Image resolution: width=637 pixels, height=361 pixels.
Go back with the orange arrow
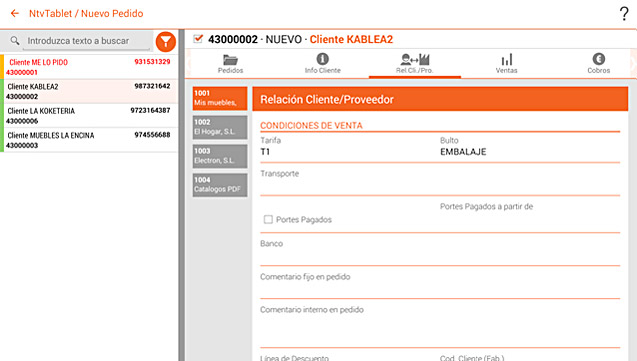click(x=15, y=13)
